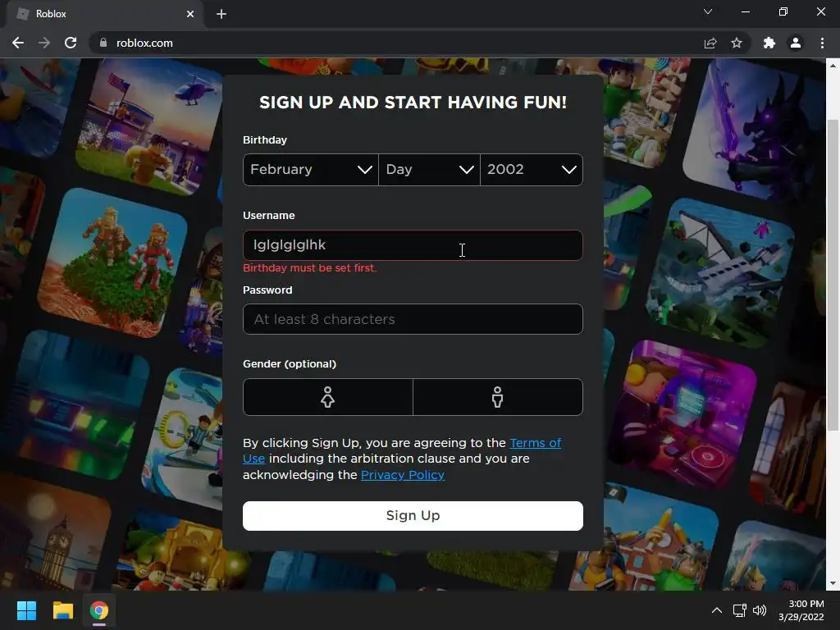The image size is (840, 630).
Task: Minimize the Chrome window
Action: coord(745,11)
